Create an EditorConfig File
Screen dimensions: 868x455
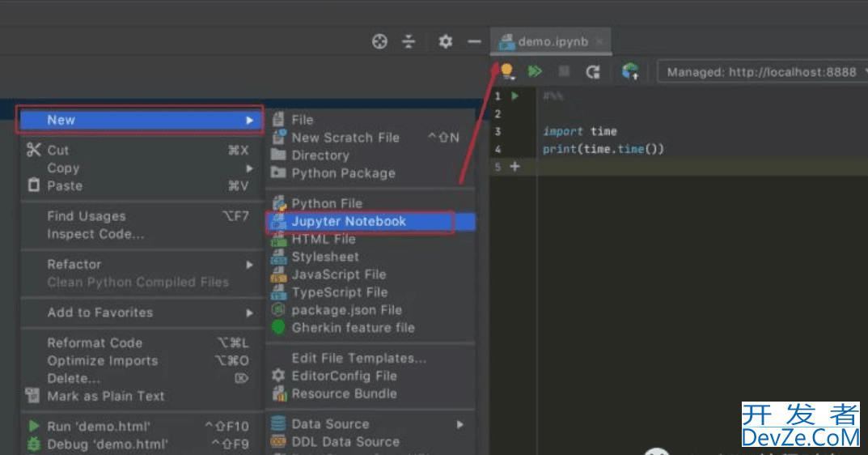click(370, 376)
